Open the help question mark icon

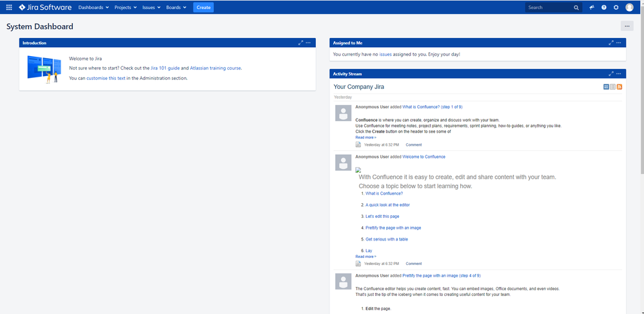(x=604, y=8)
